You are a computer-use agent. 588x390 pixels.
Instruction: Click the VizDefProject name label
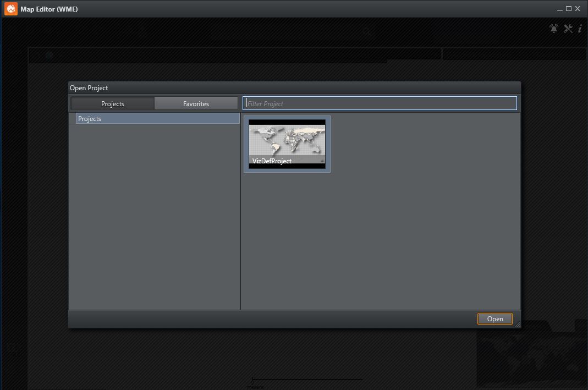(272, 161)
